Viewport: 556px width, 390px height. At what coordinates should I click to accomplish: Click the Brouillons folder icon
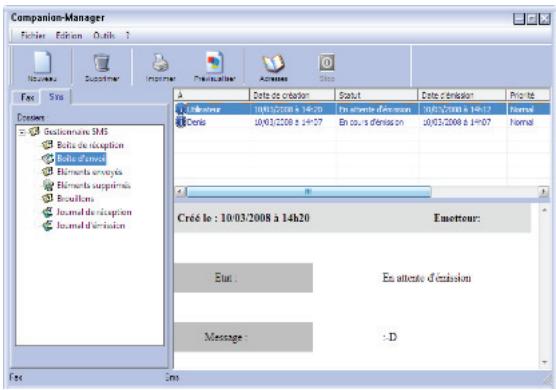[47, 199]
